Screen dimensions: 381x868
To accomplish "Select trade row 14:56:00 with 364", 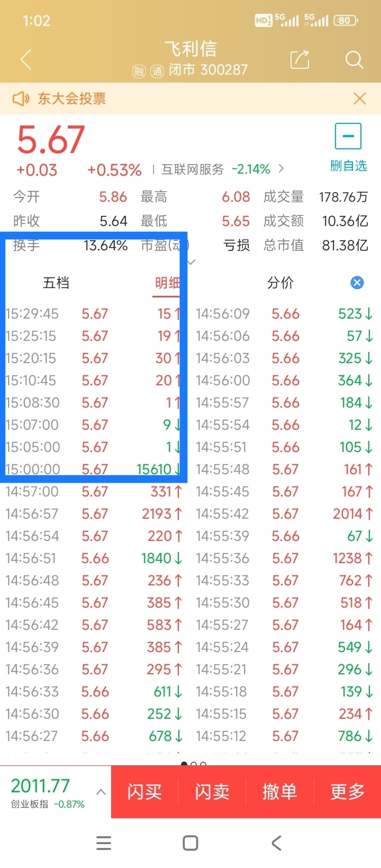I will [x=285, y=380].
